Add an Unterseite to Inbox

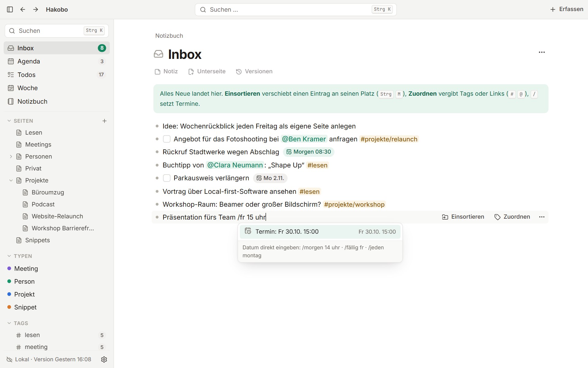point(207,71)
